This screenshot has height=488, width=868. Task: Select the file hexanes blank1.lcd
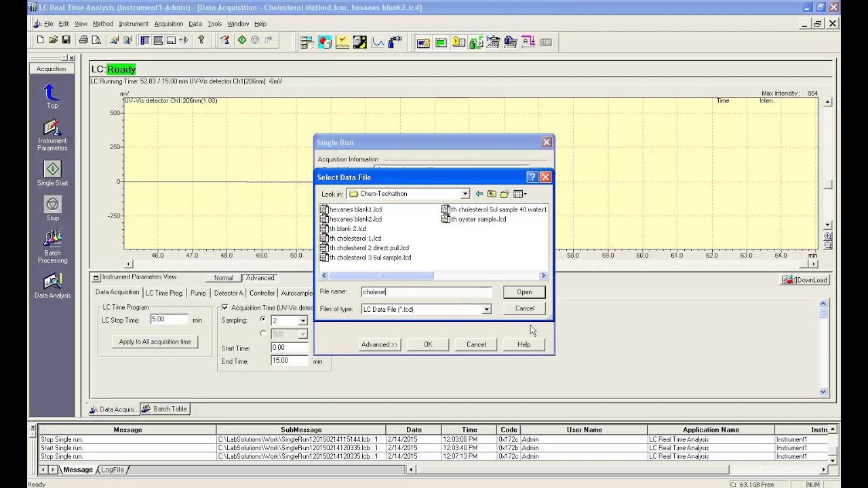(351, 209)
